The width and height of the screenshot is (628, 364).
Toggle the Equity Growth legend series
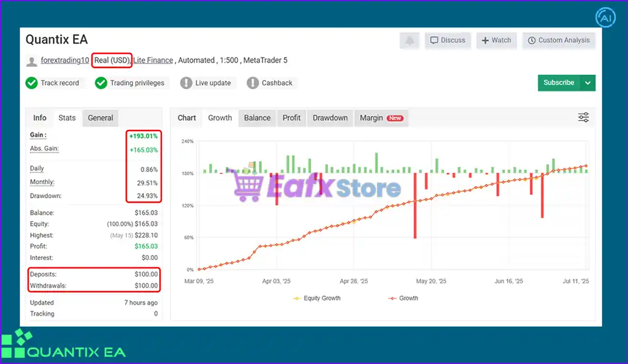click(317, 298)
